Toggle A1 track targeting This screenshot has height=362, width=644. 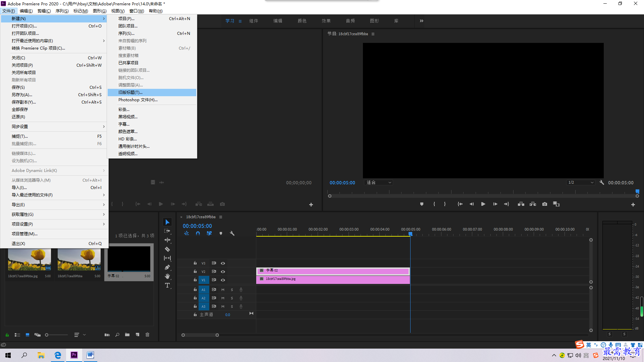pyautogui.click(x=203, y=290)
